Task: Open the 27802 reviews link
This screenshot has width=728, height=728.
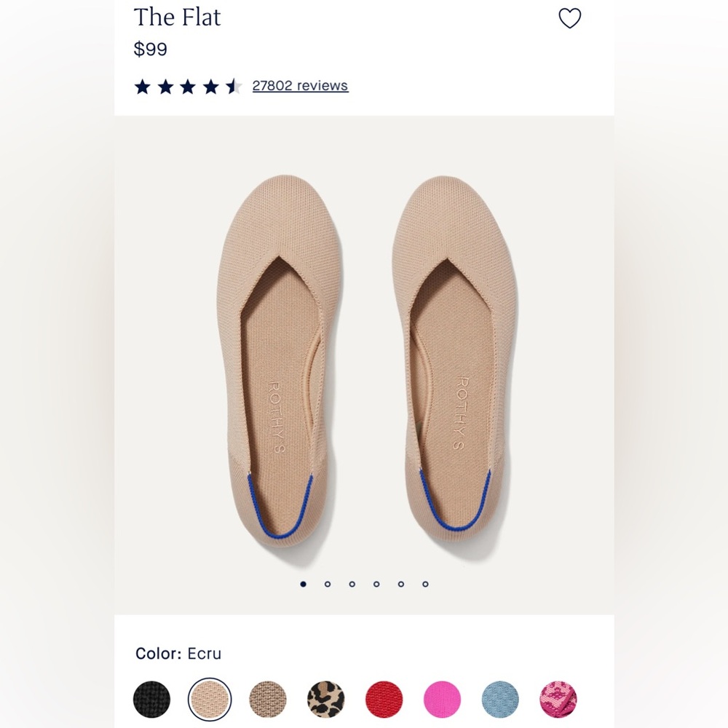Action: pyautogui.click(x=300, y=85)
